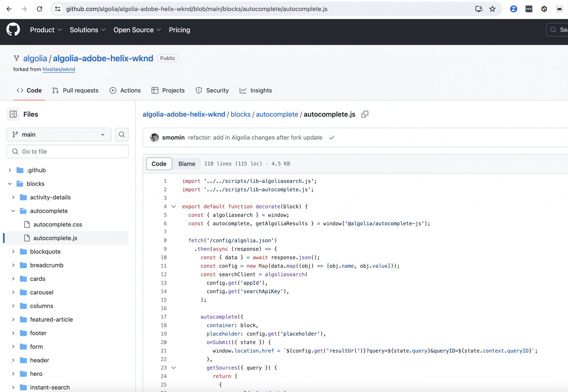Open the dark three-dots browser extension

(529, 9)
